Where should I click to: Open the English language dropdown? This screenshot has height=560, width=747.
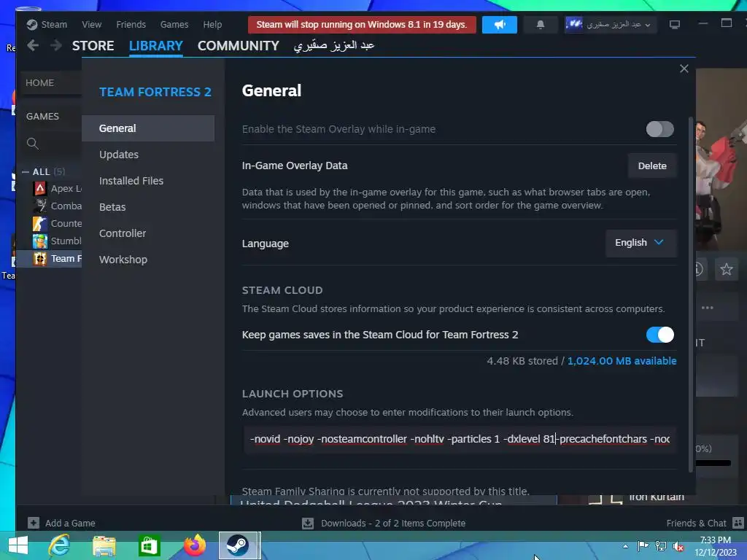[x=640, y=243]
